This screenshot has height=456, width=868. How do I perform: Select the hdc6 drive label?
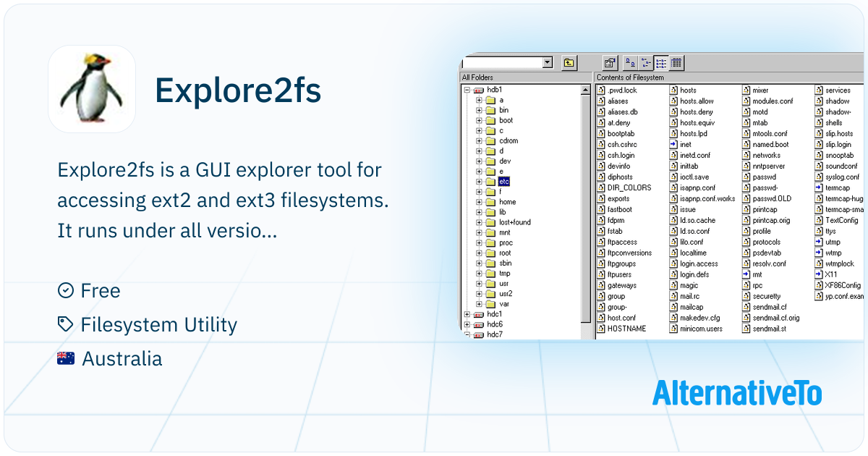click(495, 324)
